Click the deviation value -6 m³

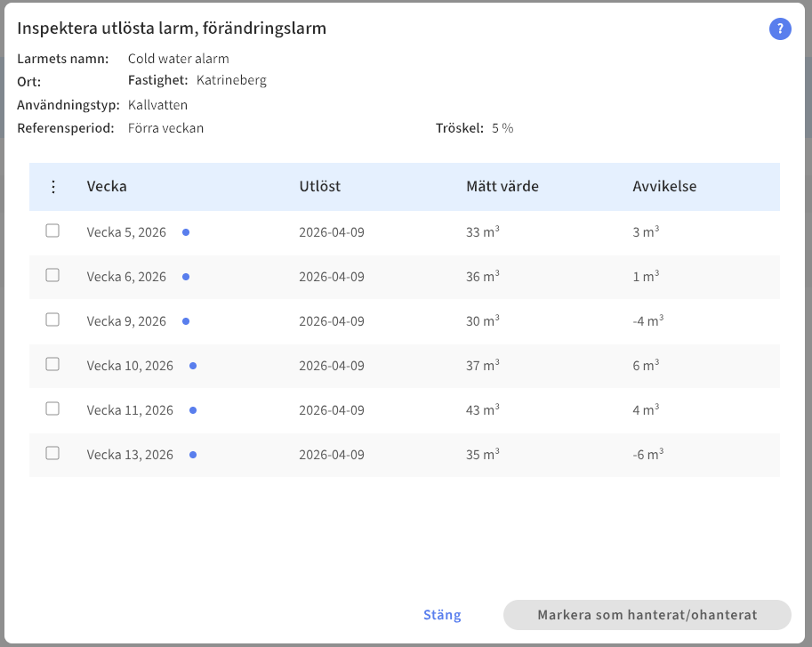tap(647, 454)
